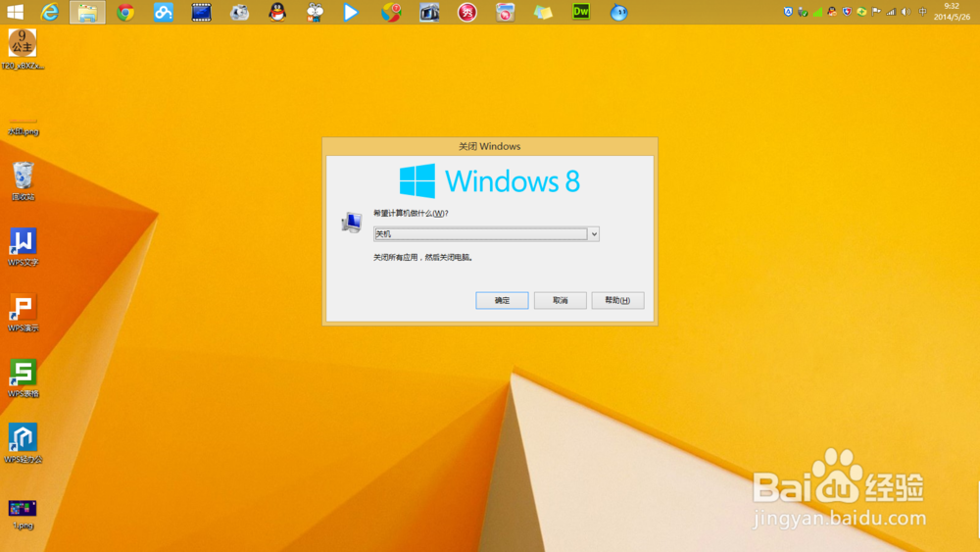Select the 1.png desktop file
This screenshot has height=552, width=980.
(23, 515)
